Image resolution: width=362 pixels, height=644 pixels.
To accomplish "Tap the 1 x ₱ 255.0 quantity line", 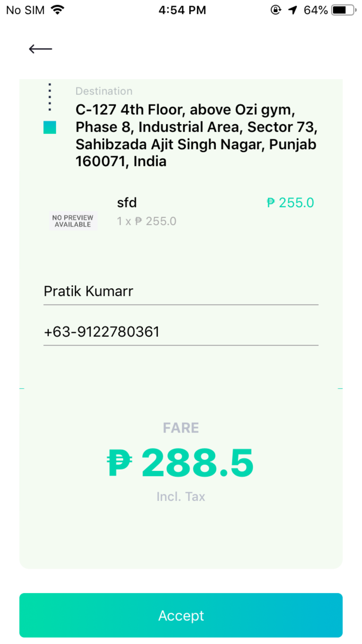I will click(x=147, y=221).
